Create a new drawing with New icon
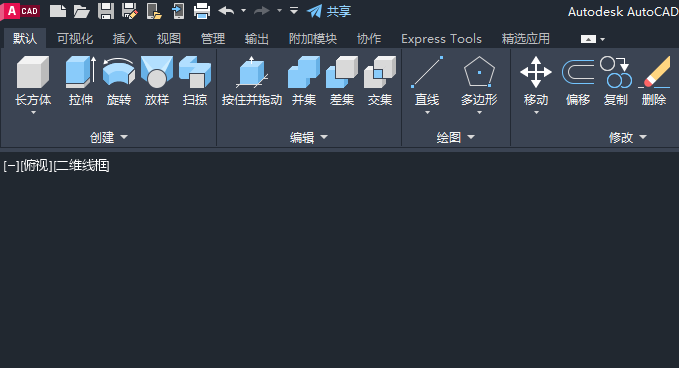This screenshot has height=368, width=679. (x=58, y=11)
